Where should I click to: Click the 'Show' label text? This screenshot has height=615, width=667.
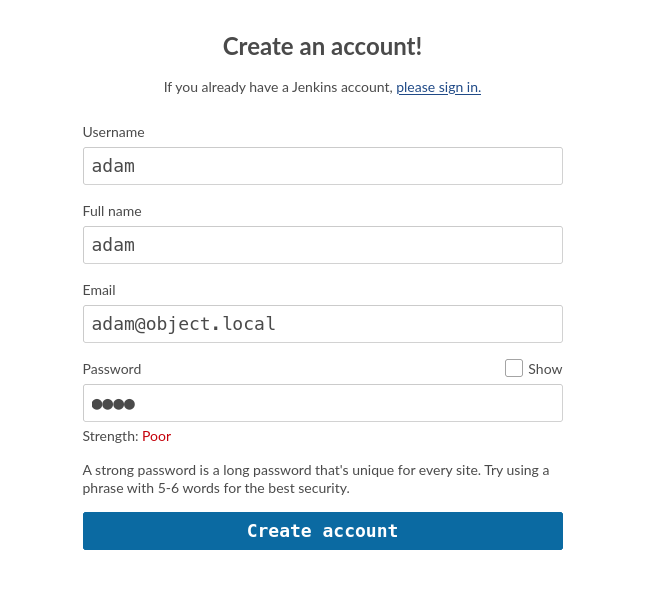point(545,369)
